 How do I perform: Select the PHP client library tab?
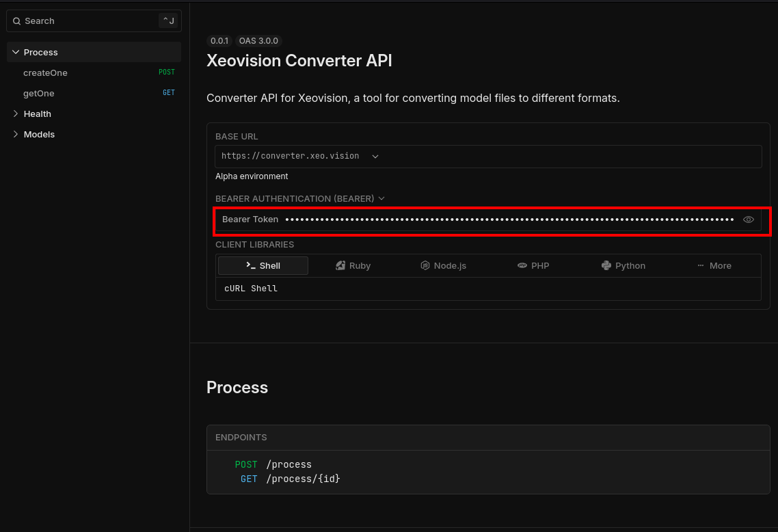(533, 265)
